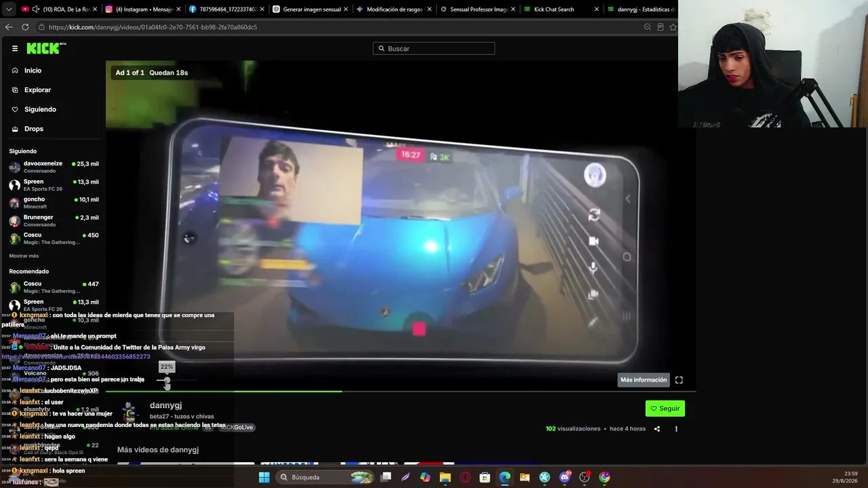Mute the YouTube tab via speaker icon
Image resolution: width=868 pixels, height=488 pixels.
click(x=36, y=9)
